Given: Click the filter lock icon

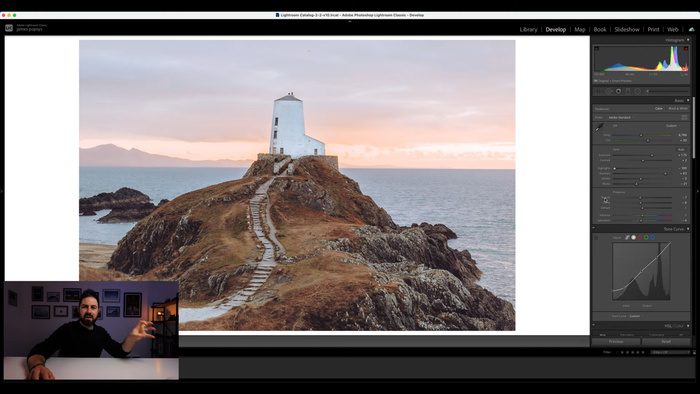Looking at the screenshot, I should 694,352.
